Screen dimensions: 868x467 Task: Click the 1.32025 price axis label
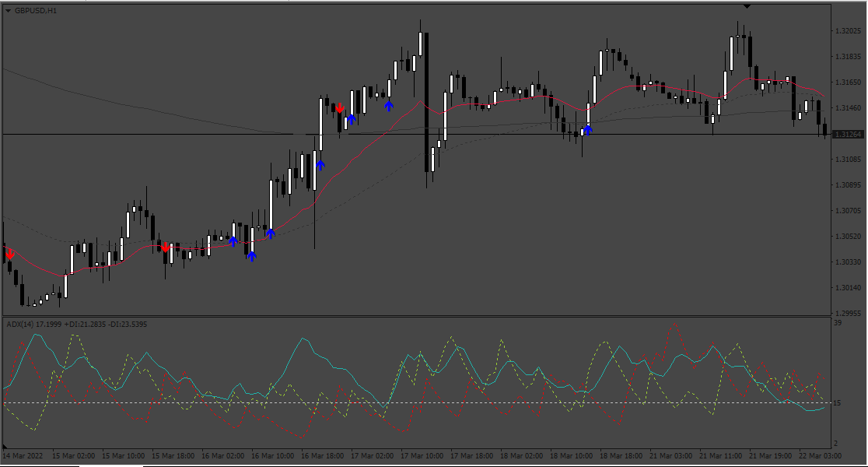pyautogui.click(x=848, y=31)
